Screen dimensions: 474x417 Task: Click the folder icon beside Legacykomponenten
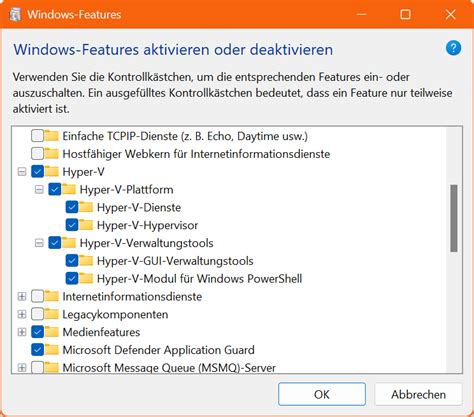52,314
